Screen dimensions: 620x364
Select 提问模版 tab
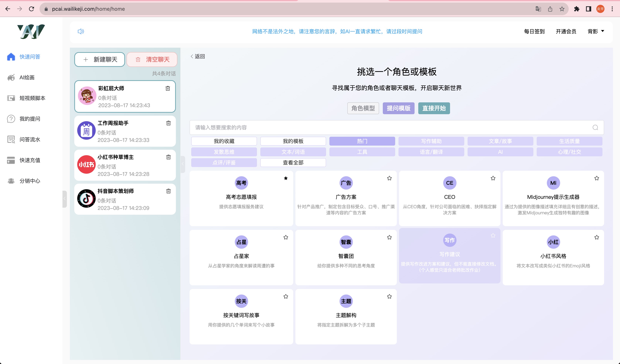(x=398, y=108)
